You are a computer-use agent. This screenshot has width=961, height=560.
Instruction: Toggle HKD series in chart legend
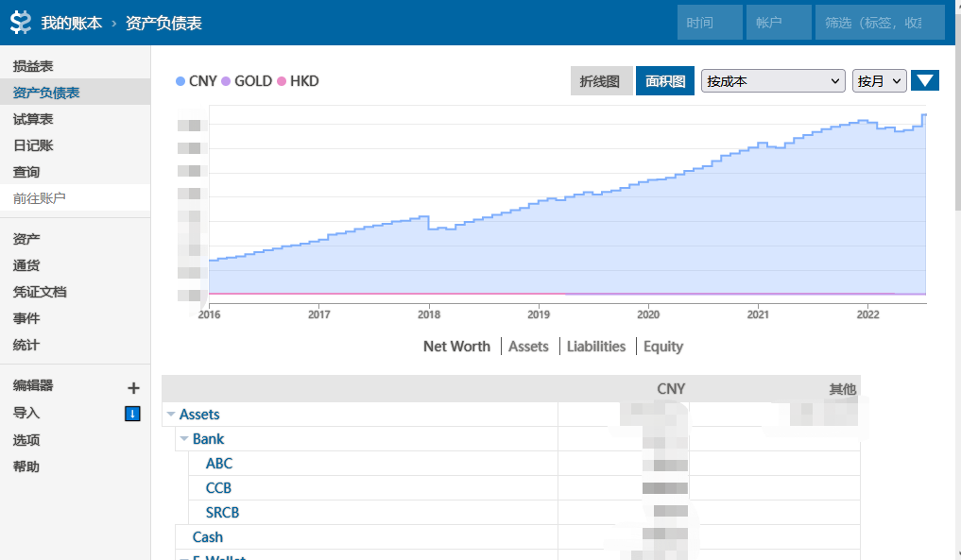(298, 81)
